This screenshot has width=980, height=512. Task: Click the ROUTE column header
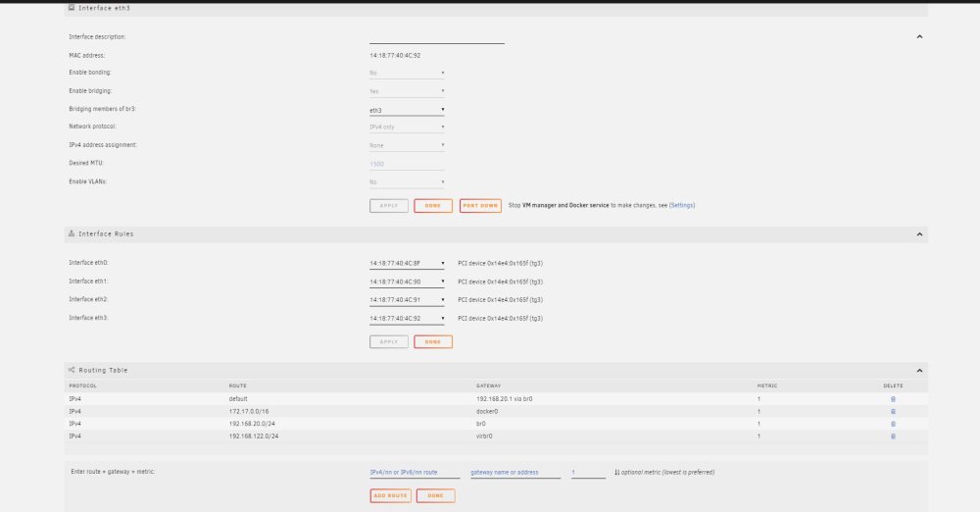pyautogui.click(x=237, y=385)
